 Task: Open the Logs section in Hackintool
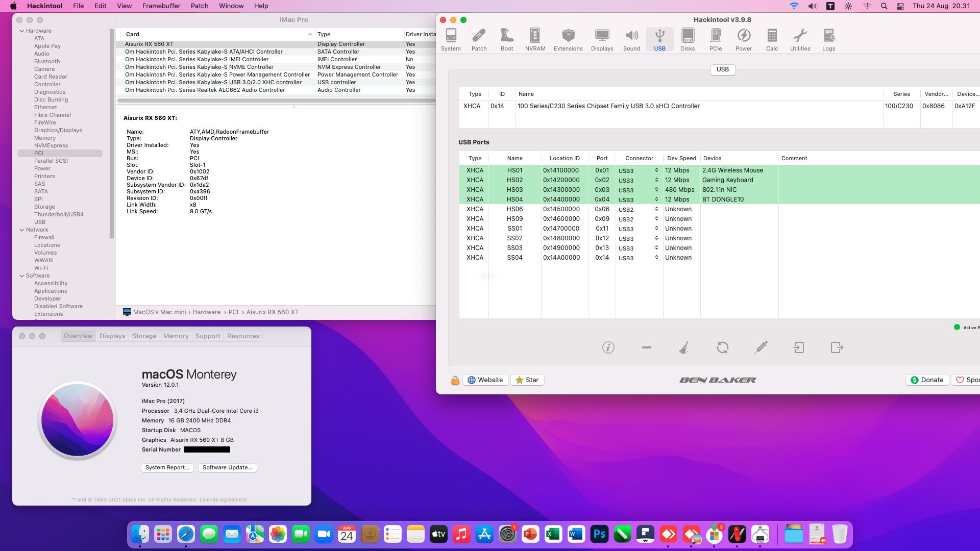click(x=828, y=40)
